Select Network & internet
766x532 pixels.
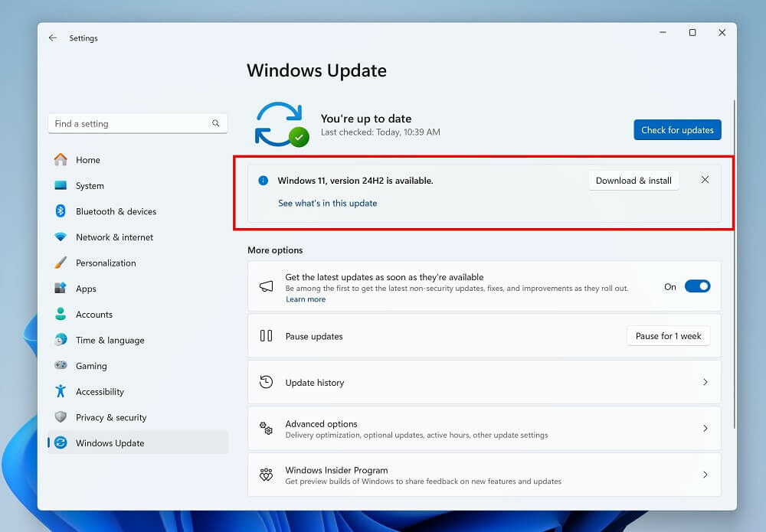(x=138, y=237)
